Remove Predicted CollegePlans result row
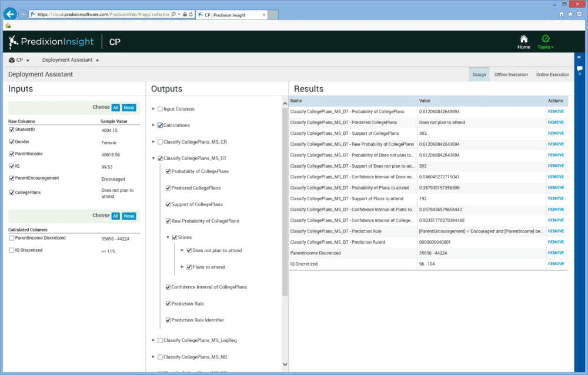This screenshot has height=375, width=588. click(556, 122)
